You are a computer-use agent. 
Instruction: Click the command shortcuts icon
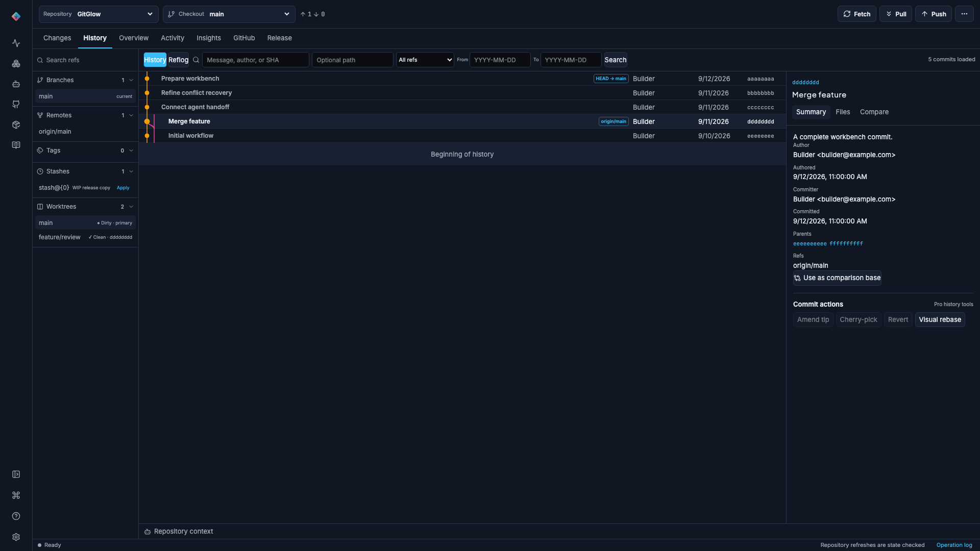16,495
